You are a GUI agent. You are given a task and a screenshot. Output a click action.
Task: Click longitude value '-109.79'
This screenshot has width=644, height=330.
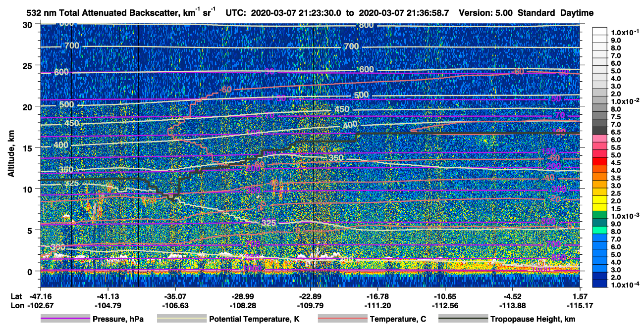310,305
